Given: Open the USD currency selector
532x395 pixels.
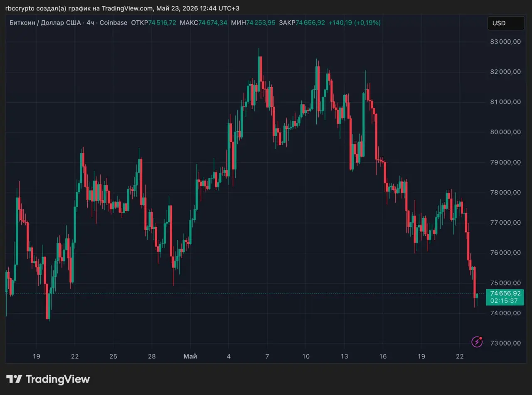Looking at the screenshot, I should 506,23.
